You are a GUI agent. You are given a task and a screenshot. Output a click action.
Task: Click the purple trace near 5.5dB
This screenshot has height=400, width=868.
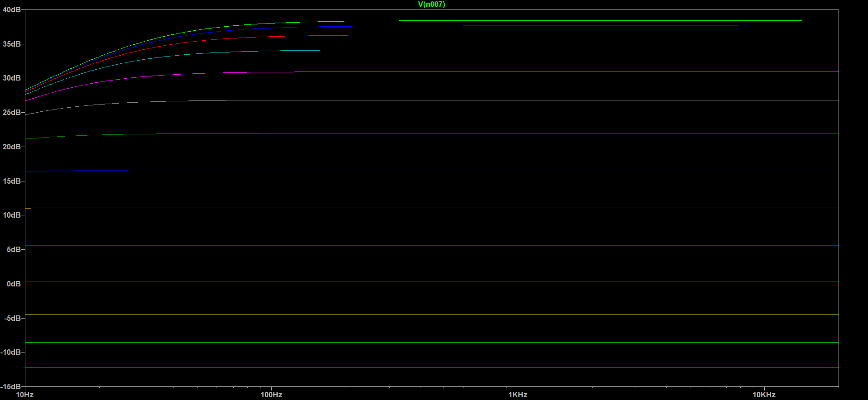point(432,246)
